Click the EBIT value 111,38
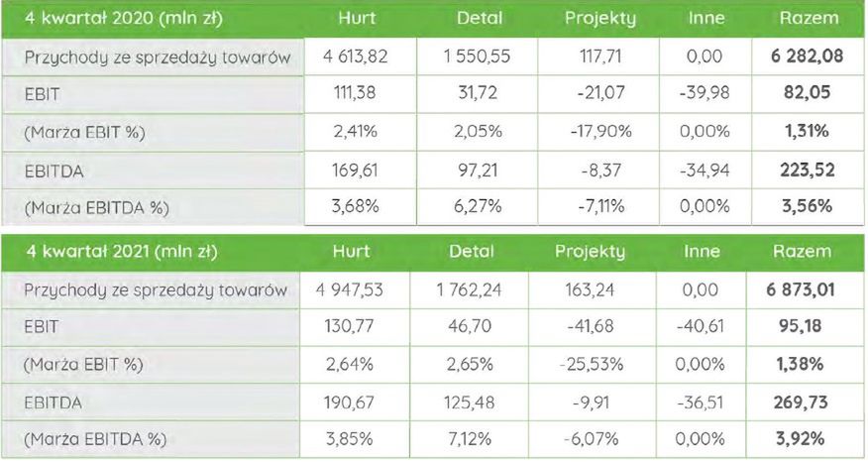 click(355, 94)
